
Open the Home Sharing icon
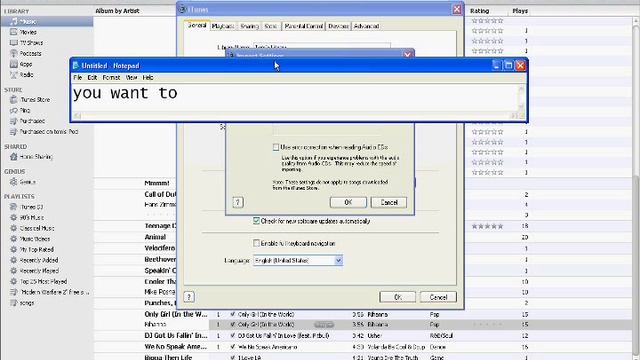[14, 156]
